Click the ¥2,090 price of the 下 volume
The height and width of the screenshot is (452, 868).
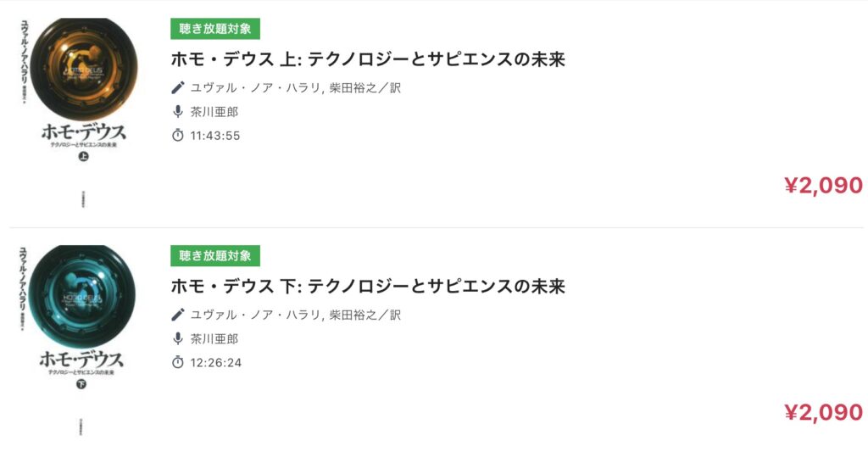point(824,412)
